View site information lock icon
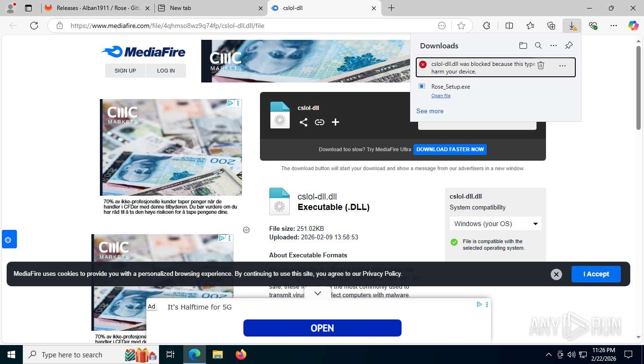Viewport: 644px width, 364px height. (x=60, y=26)
